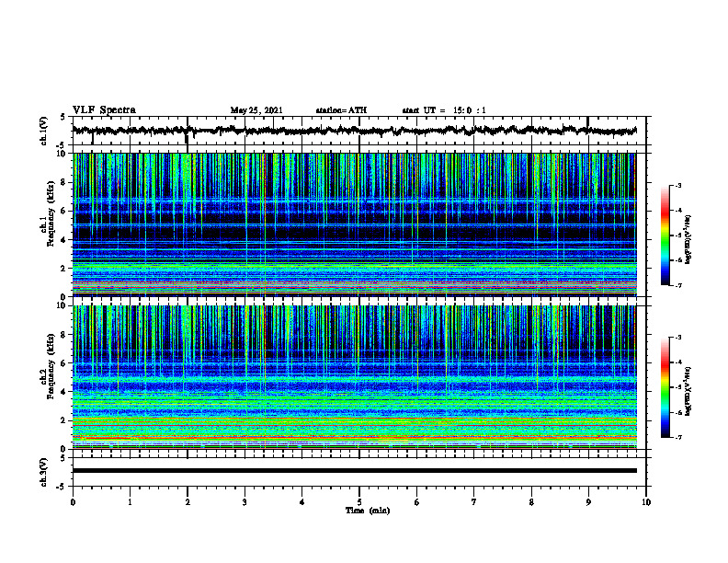Image resolution: width=728 pixels, height=563 pixels.
Task: Click the thick black ch.3 voltage trace
Action: [355, 471]
